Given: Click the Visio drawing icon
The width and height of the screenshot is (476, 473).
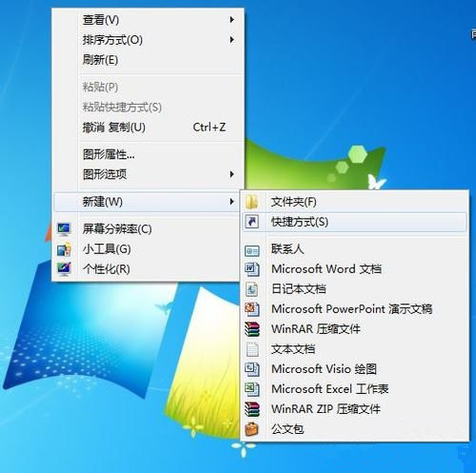Looking at the screenshot, I should (x=252, y=369).
